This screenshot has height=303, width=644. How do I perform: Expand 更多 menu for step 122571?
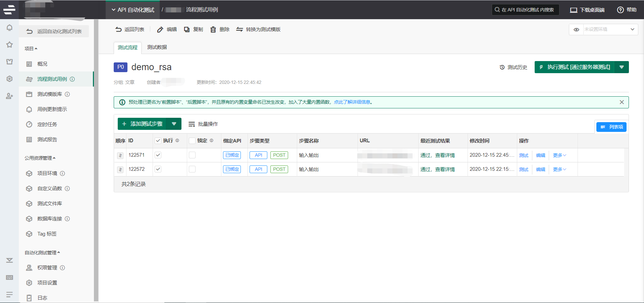559,155
